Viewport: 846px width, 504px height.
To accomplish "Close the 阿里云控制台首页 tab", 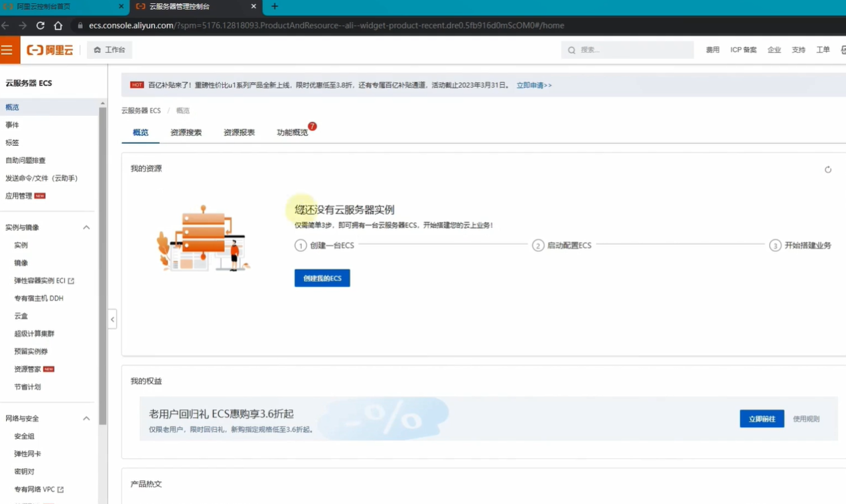I will [121, 7].
